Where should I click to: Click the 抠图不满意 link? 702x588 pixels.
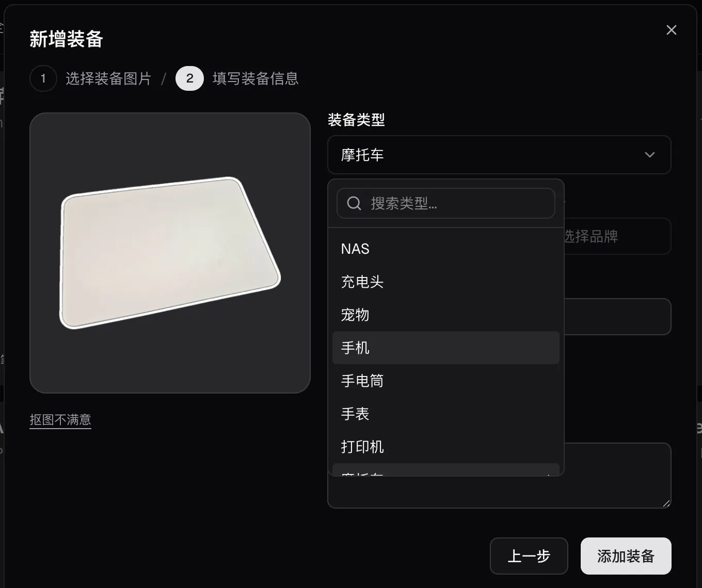pyautogui.click(x=60, y=419)
